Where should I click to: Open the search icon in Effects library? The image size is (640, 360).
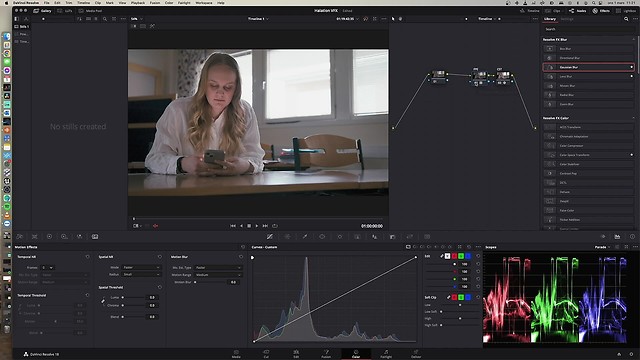626,19
